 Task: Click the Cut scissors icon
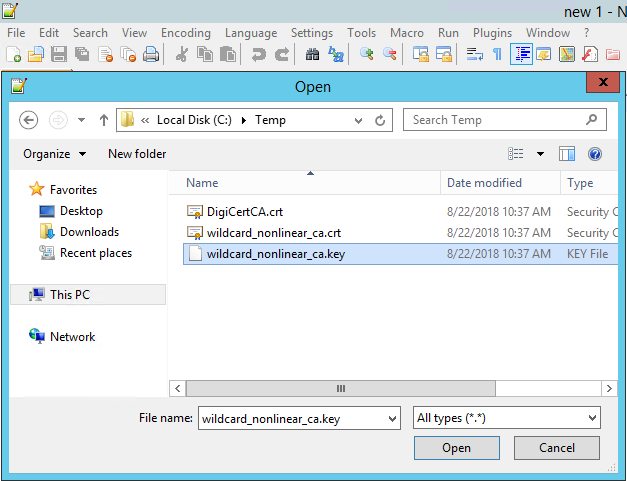coord(182,54)
